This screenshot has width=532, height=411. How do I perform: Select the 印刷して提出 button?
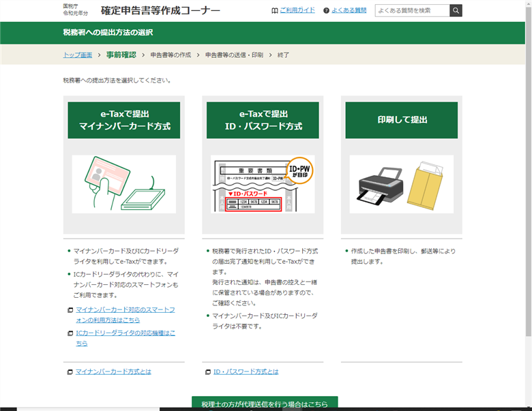(x=401, y=120)
